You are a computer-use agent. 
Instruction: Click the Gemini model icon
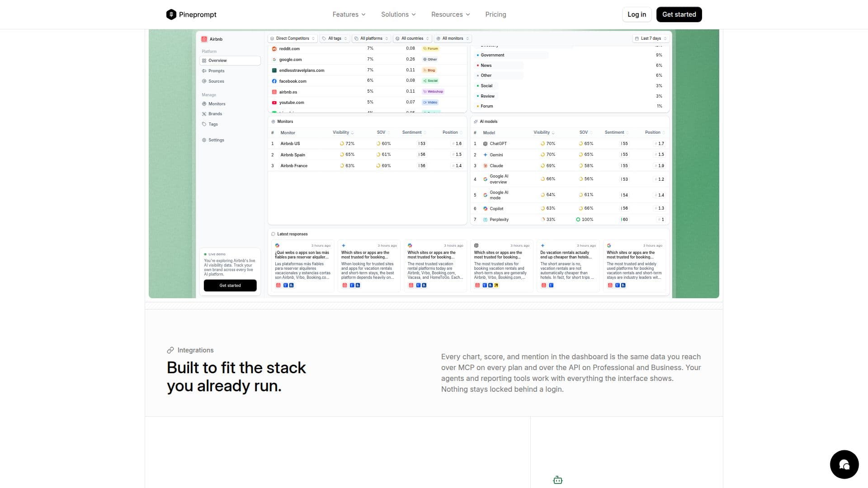(x=485, y=155)
